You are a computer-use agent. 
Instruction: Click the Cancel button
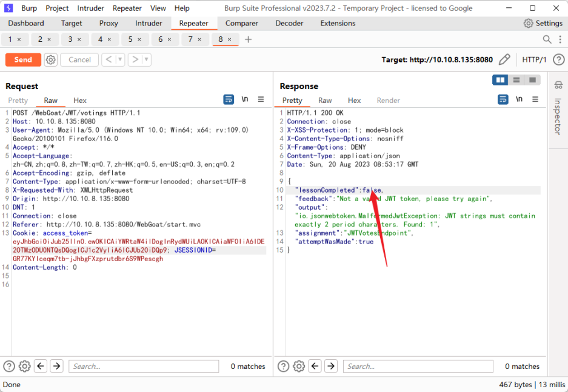coord(79,60)
